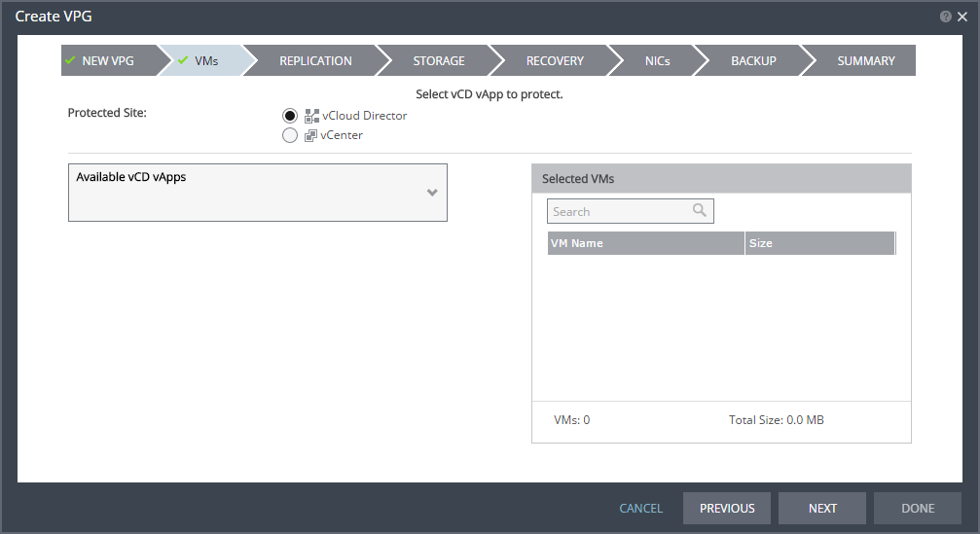
Task: Click the vCenter label text
Action: (342, 135)
